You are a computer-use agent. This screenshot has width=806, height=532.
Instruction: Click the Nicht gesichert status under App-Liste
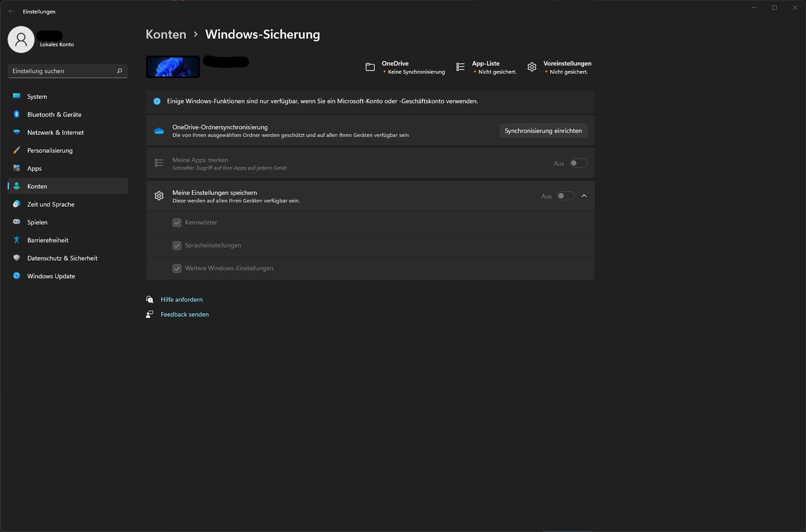(x=497, y=72)
